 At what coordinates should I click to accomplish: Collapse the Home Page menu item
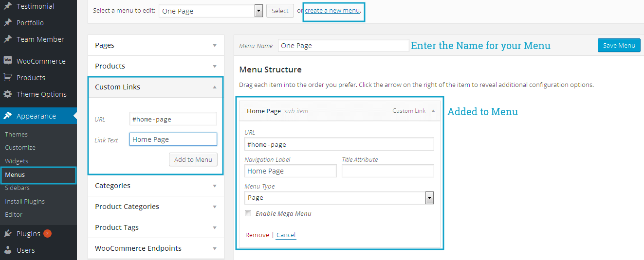(433, 111)
